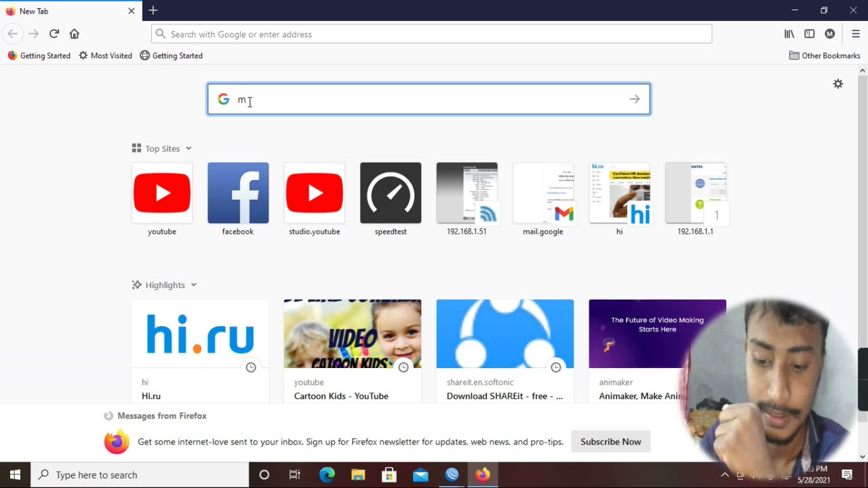Screen dimensions: 868x488
Task: Reload the page with the refresh icon
Action: tap(54, 34)
